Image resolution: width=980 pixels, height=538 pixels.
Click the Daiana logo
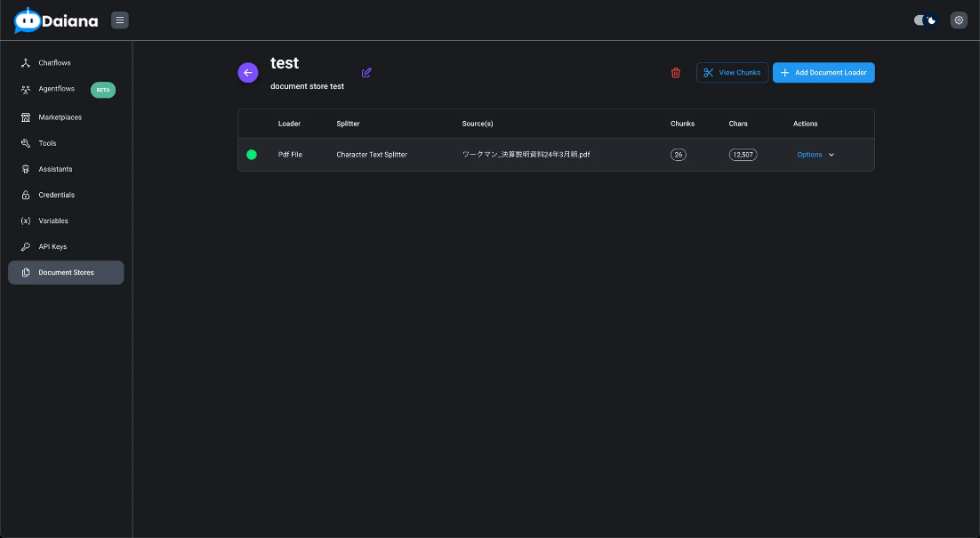[57, 20]
